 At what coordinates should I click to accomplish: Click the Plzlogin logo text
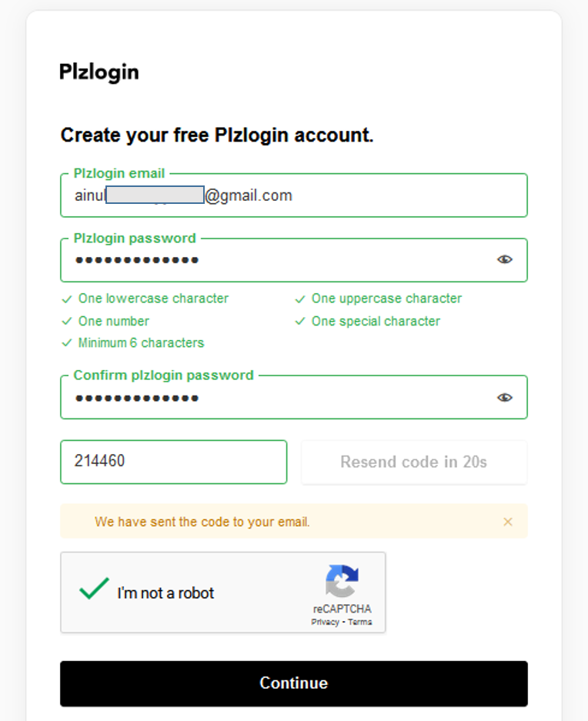tap(99, 72)
